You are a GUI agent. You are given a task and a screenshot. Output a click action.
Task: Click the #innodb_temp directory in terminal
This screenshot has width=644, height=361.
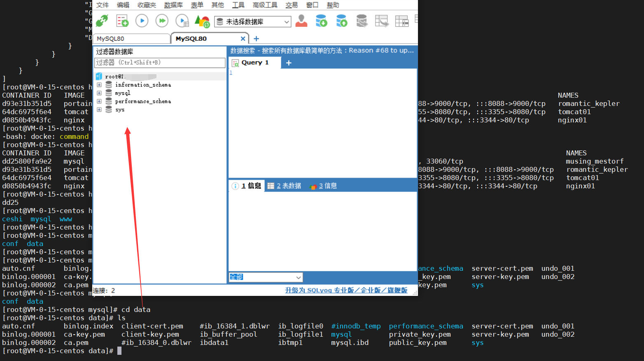356,326
